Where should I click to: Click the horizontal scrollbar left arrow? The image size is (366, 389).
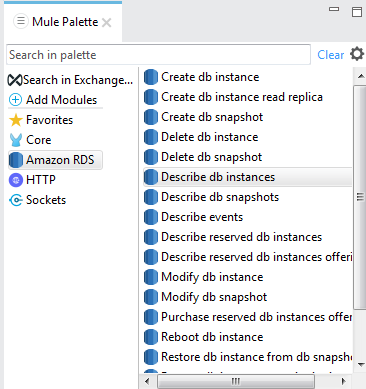tap(147, 381)
